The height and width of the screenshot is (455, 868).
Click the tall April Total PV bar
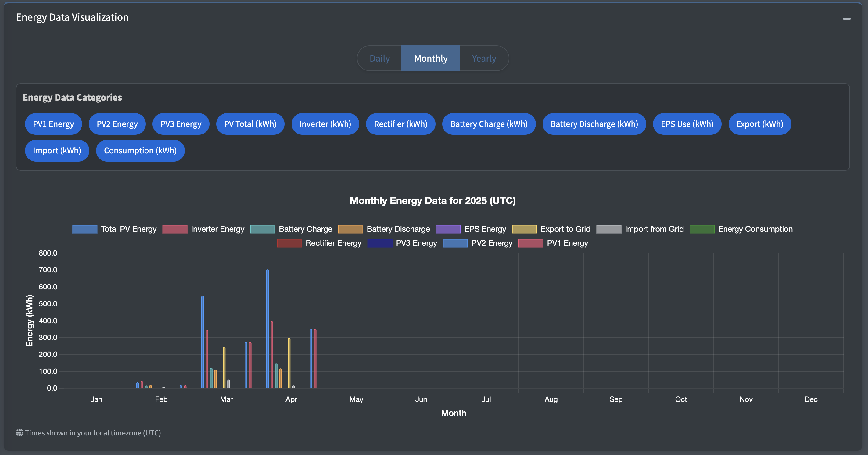[267, 329]
